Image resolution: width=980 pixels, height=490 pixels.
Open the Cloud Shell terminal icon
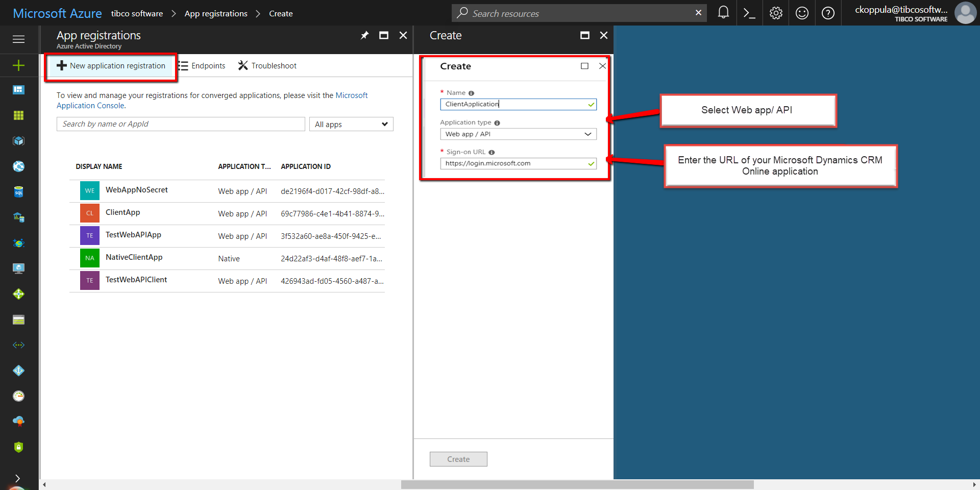[749, 13]
